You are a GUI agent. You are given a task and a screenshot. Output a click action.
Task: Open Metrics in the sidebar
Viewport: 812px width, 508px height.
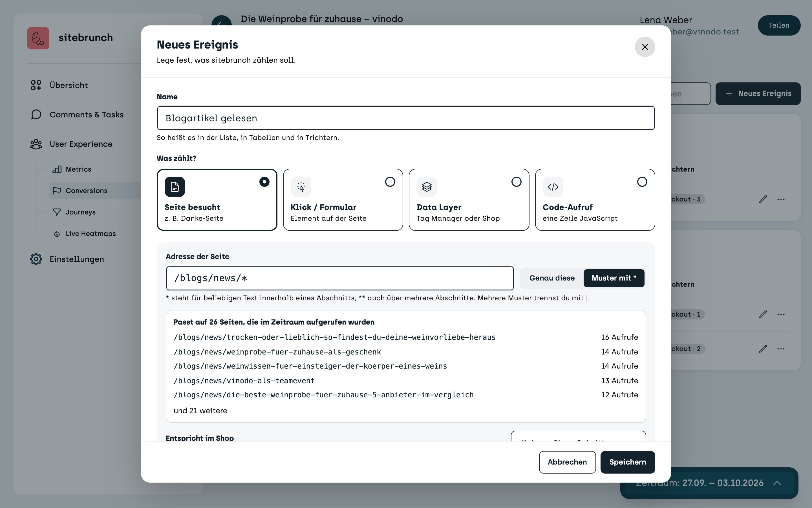pos(78,169)
